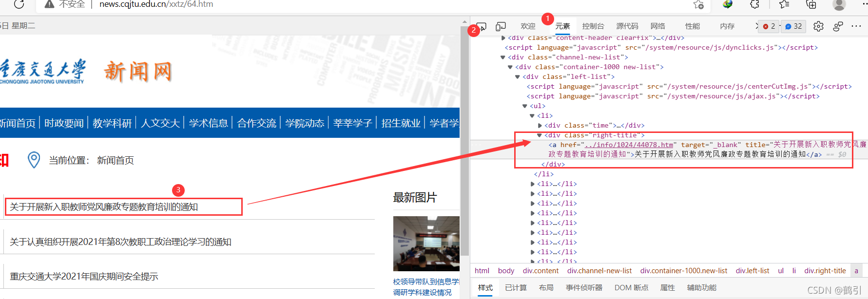Show more DevTools tabs with the chevron
The width and height of the screenshot is (868, 299).
757,26
